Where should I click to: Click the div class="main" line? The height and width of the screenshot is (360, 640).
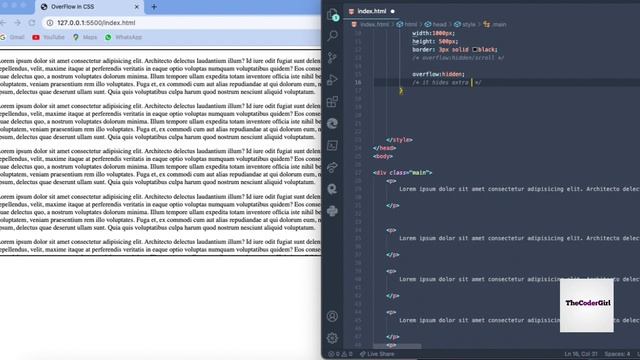[402, 173]
